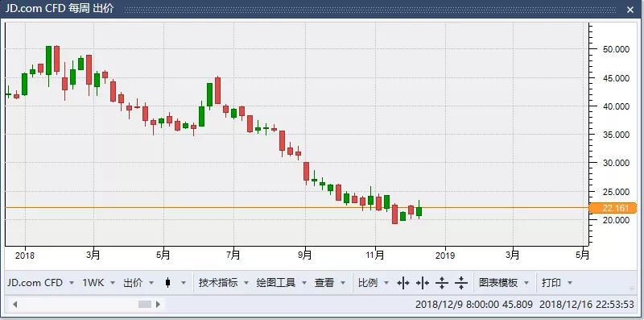Click the 11月 date axis label

(x=375, y=256)
